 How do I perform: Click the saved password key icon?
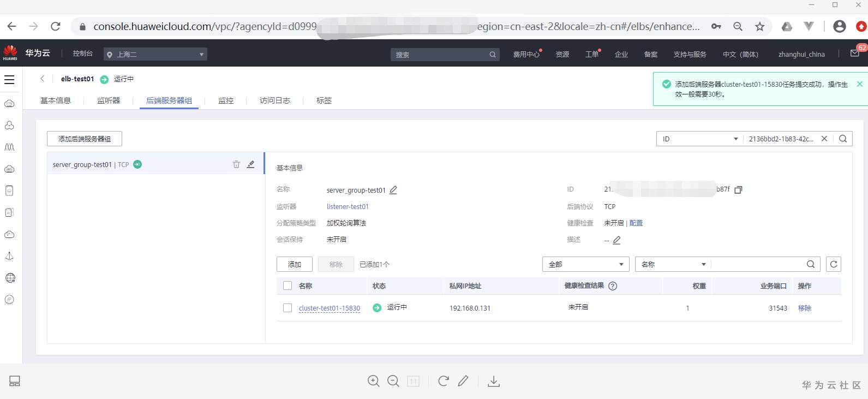click(x=716, y=26)
